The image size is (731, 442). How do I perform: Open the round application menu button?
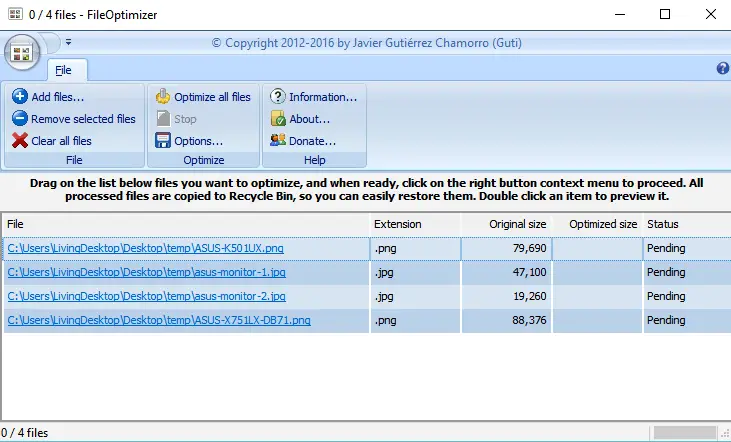click(x=21, y=52)
